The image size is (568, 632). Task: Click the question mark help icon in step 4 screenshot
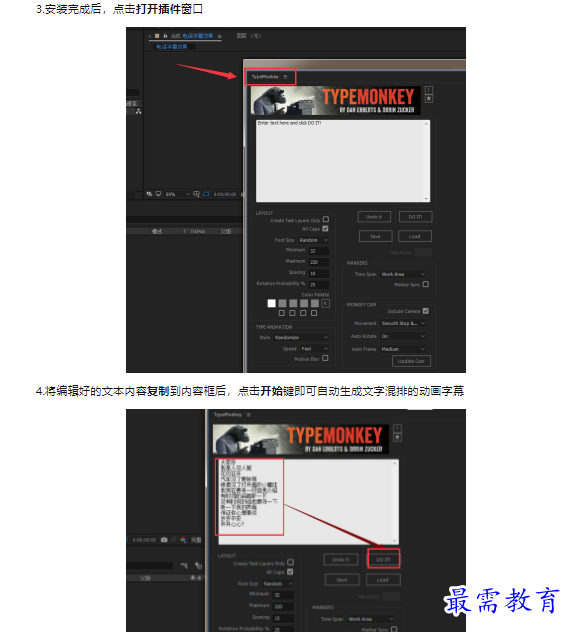click(397, 429)
